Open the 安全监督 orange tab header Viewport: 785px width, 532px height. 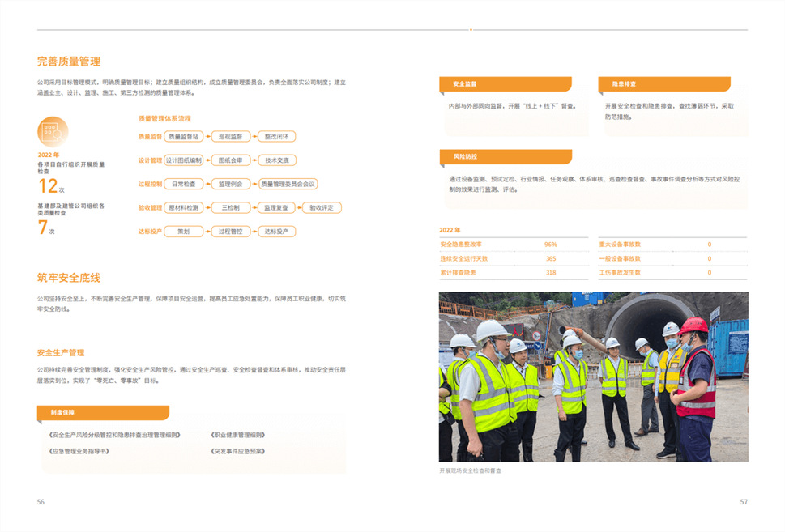click(x=505, y=84)
